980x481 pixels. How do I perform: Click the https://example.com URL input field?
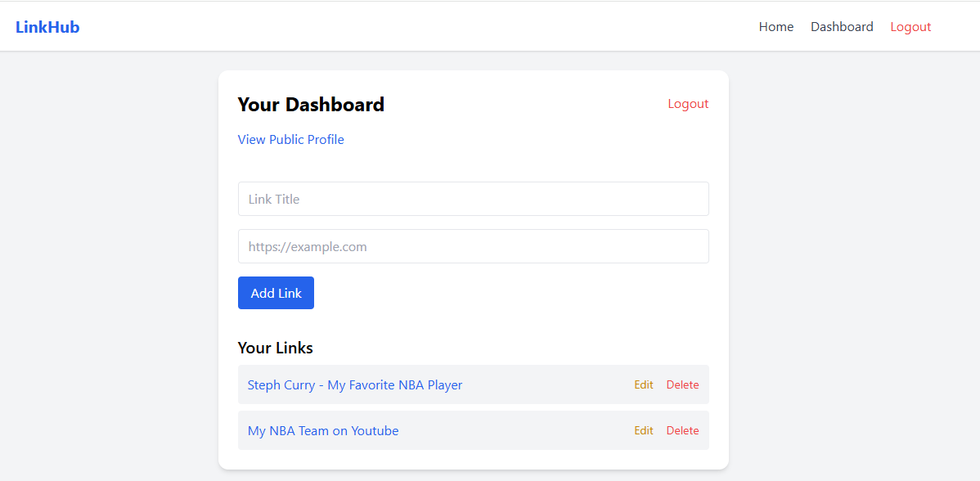[x=473, y=246]
